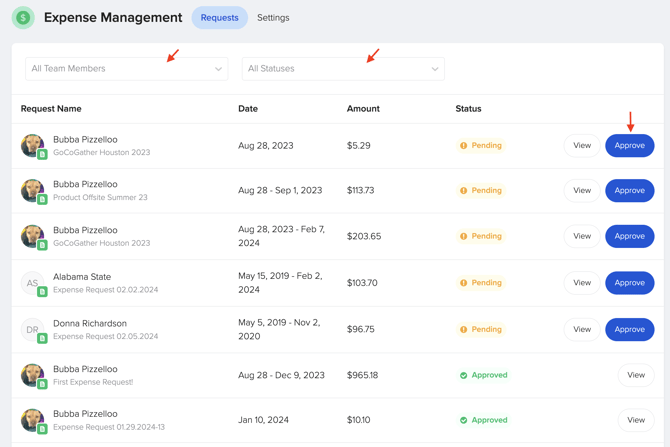Open the All Team Members dropdown
Viewport: 670px width, 447px height.
[x=126, y=69]
